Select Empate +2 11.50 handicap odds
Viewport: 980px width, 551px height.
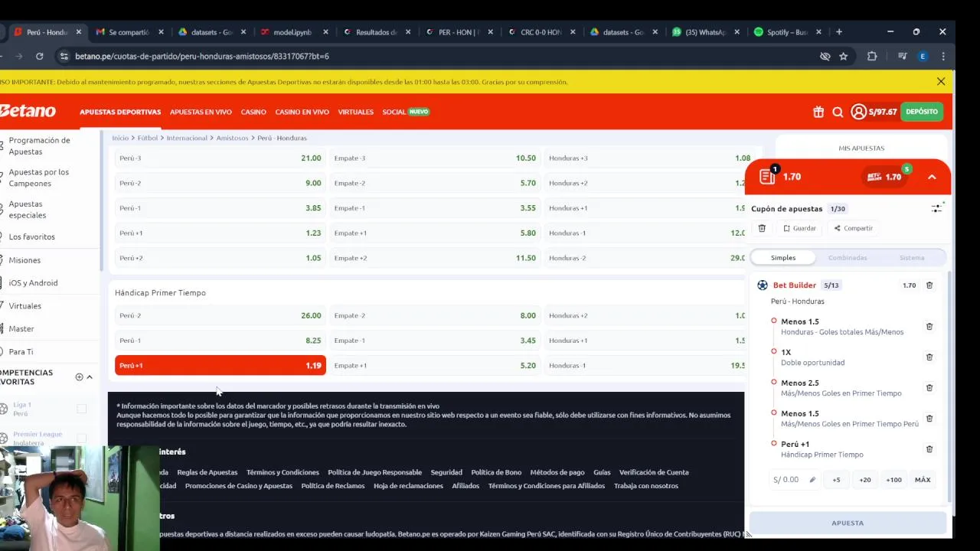pyautogui.click(x=435, y=258)
